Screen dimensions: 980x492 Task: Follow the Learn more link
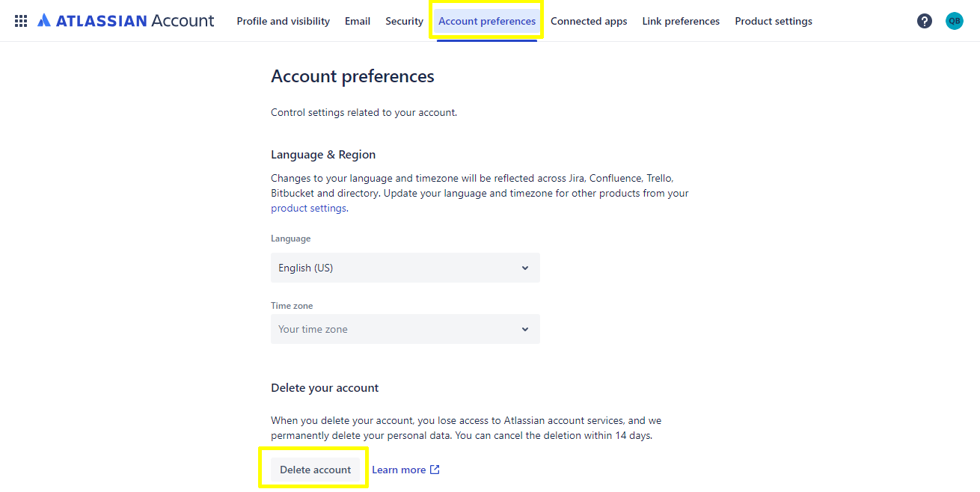coord(399,470)
